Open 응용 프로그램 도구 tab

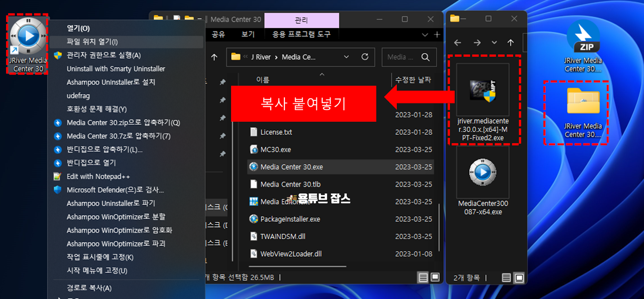tap(301, 34)
